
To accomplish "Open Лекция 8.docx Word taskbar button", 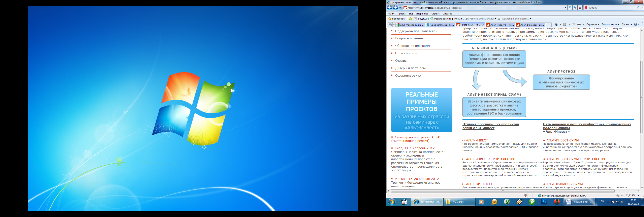I will [x=579, y=202].
